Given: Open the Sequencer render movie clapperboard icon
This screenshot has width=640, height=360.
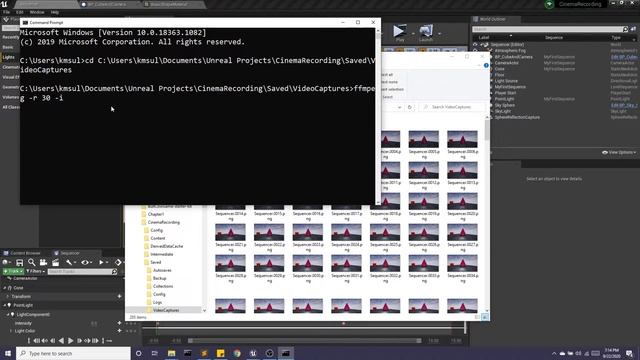Looking at the screenshot, I should [56, 262].
